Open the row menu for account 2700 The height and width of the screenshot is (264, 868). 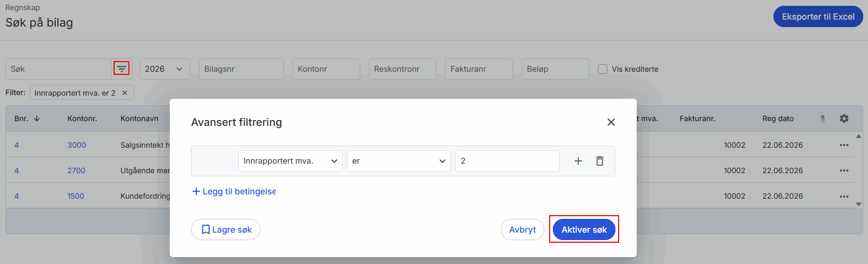coord(844,171)
